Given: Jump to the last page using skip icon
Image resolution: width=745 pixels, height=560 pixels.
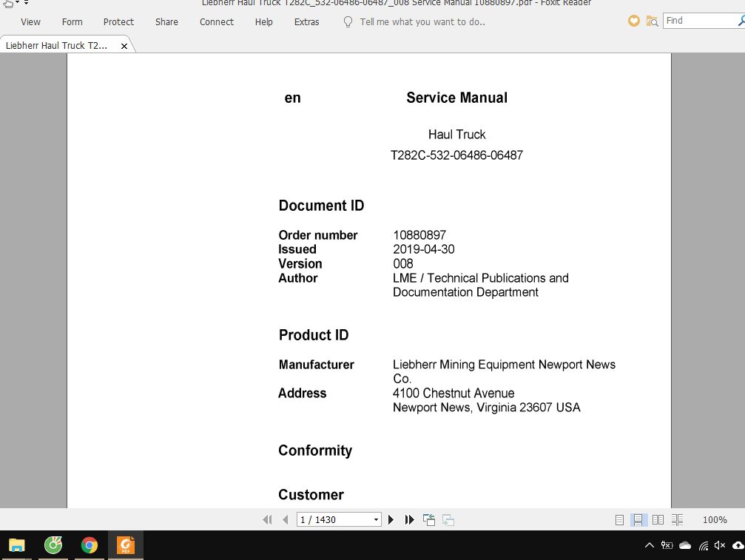Looking at the screenshot, I should tap(408, 519).
